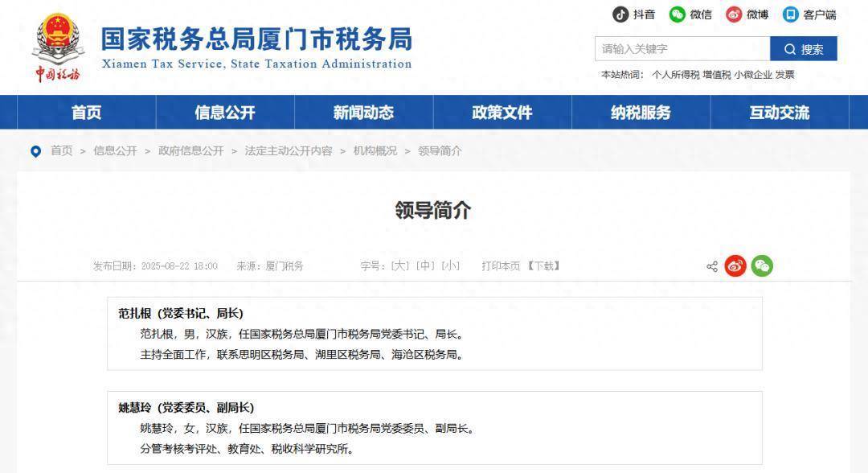The width and height of the screenshot is (868, 473).
Task: Click the location pin icon in the breadcrumb
Action: (x=35, y=151)
